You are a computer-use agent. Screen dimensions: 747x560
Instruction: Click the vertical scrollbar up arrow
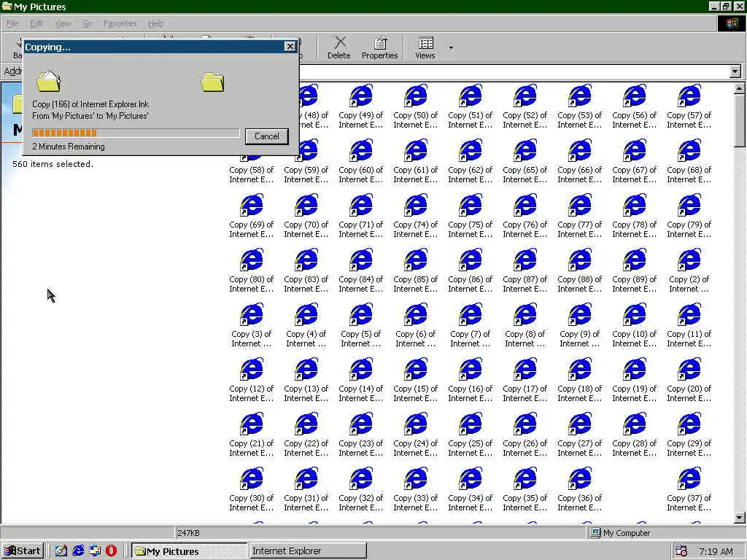click(x=740, y=88)
